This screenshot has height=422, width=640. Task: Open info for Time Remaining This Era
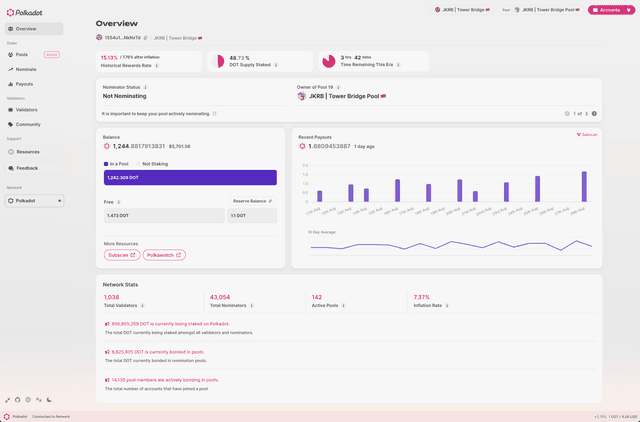click(x=398, y=64)
